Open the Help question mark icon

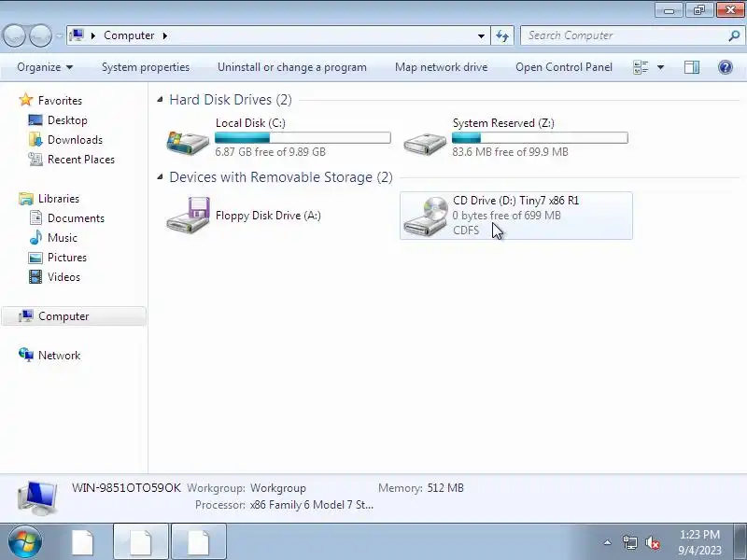tap(726, 67)
